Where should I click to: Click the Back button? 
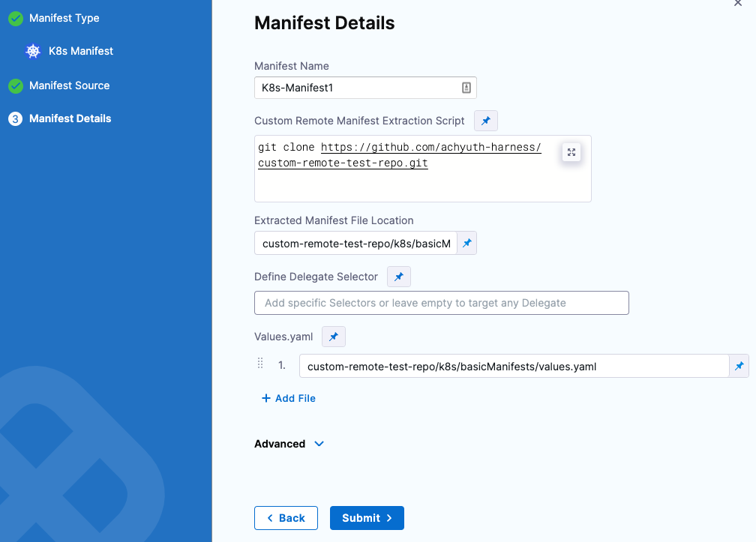click(x=286, y=518)
